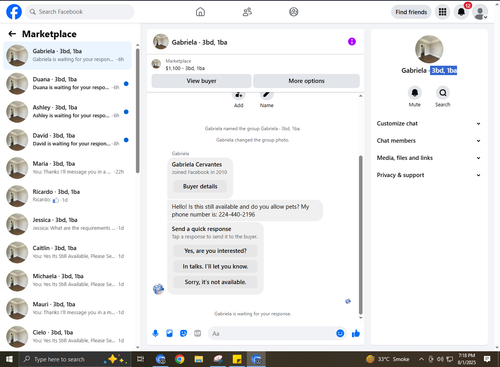The height and width of the screenshot is (367, 500).
Task: Open Google Chrome from the taskbar
Action: (x=180, y=359)
